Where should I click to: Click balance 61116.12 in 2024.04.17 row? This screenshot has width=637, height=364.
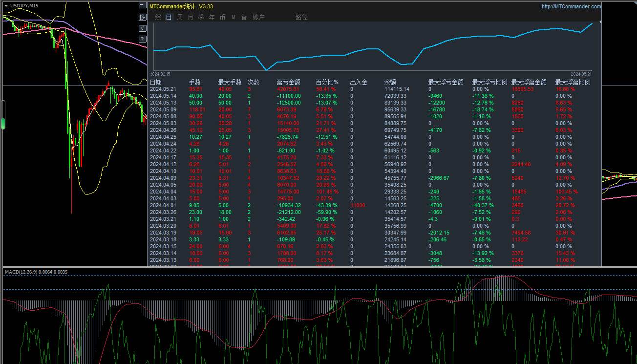point(395,157)
